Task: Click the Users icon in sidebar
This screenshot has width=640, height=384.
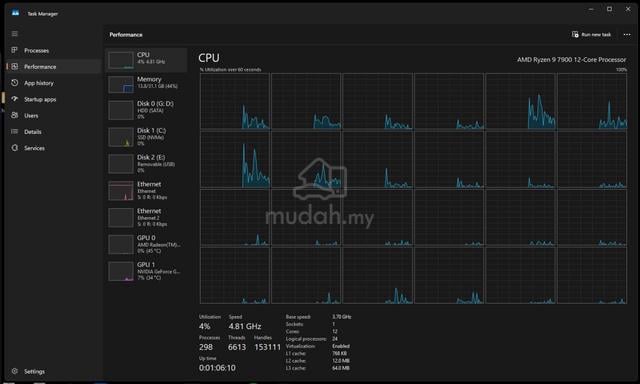Action: (15, 115)
